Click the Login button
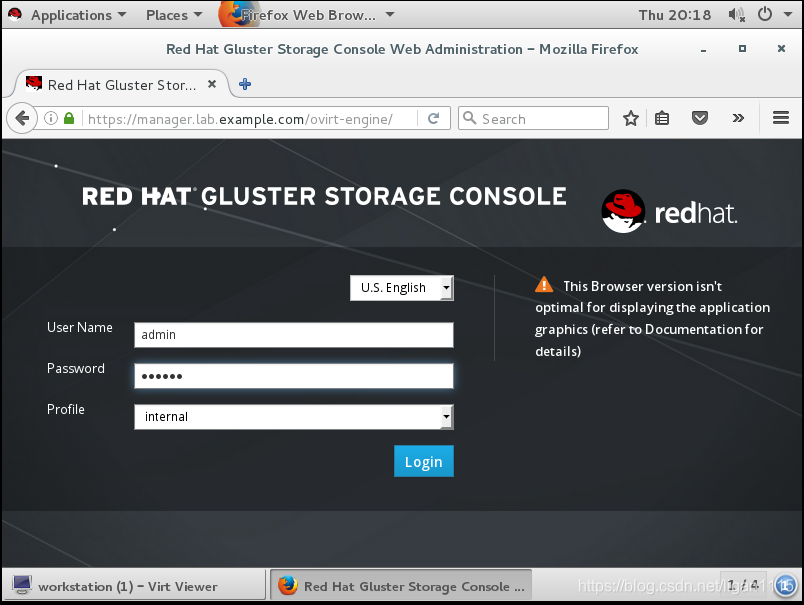Image resolution: width=804 pixels, height=605 pixels. [424, 461]
